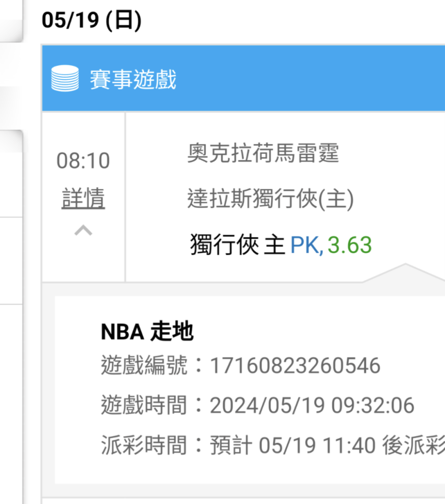This screenshot has width=445, height=504.
Task: Click the 遊戲編號 label
Action: coord(144,365)
